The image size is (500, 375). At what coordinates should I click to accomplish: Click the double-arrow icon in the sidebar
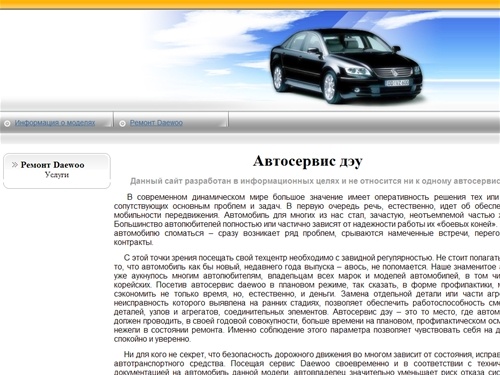point(15,164)
